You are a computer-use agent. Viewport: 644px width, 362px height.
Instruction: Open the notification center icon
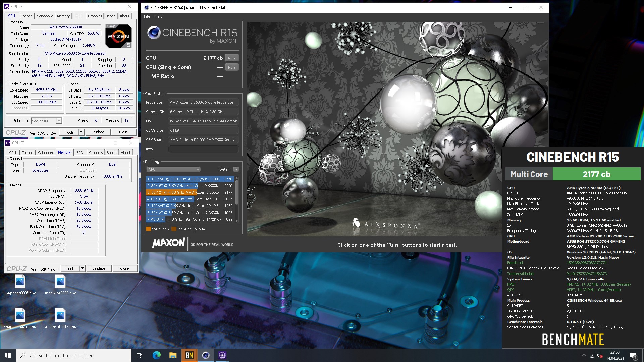pos(633,356)
